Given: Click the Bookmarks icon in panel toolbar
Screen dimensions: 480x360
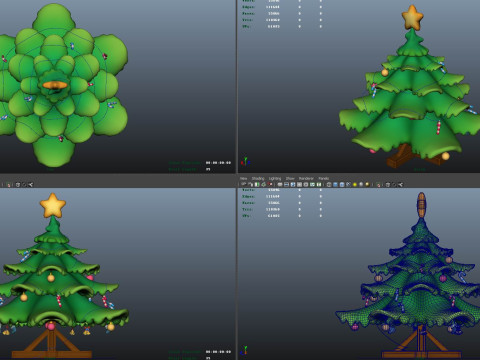Looking at the screenshot, I should [257, 184].
